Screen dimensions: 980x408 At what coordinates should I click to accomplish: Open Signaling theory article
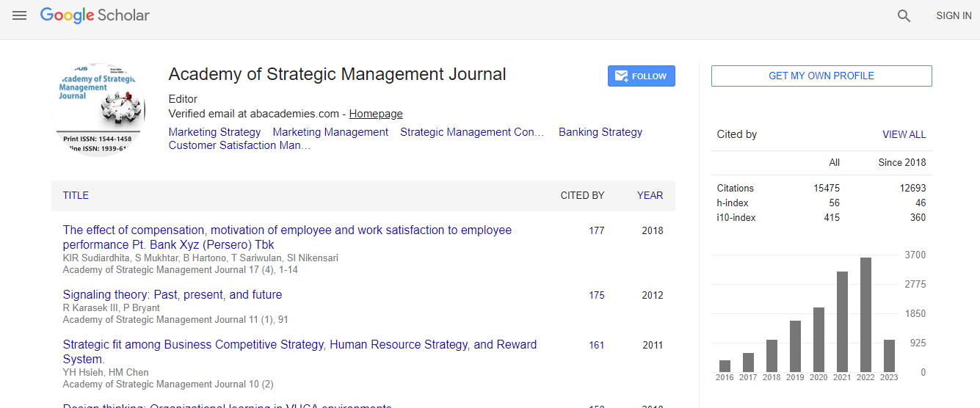click(173, 294)
